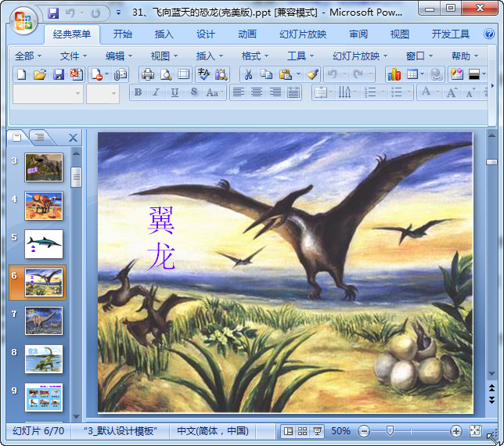Close the slide thumbnail pane

click(x=73, y=138)
